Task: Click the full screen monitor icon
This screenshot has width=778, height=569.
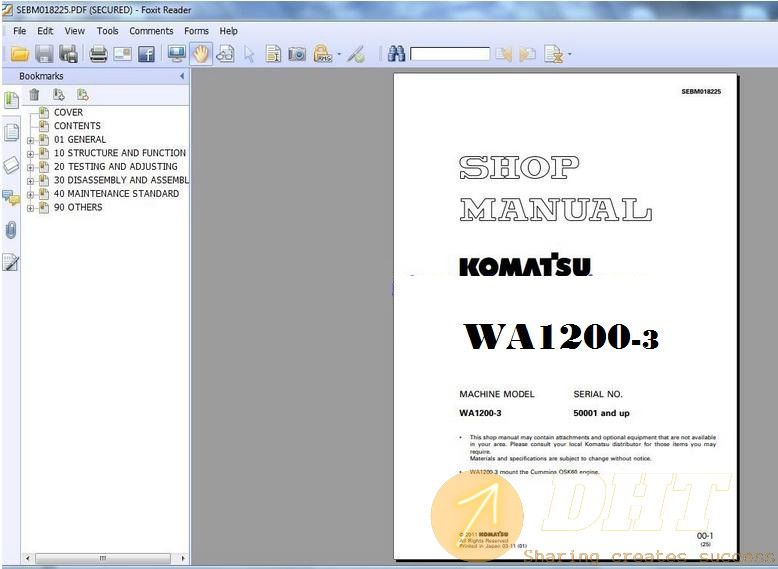Action: (176, 54)
